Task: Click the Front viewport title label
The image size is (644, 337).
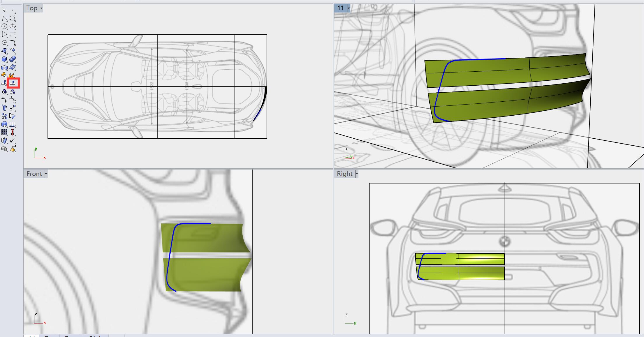Action: pyautogui.click(x=34, y=174)
